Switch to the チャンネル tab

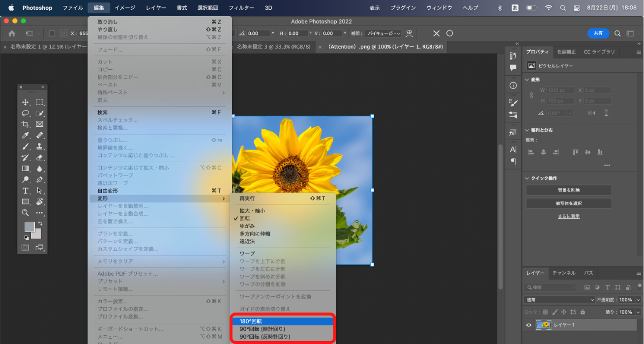pyautogui.click(x=563, y=273)
